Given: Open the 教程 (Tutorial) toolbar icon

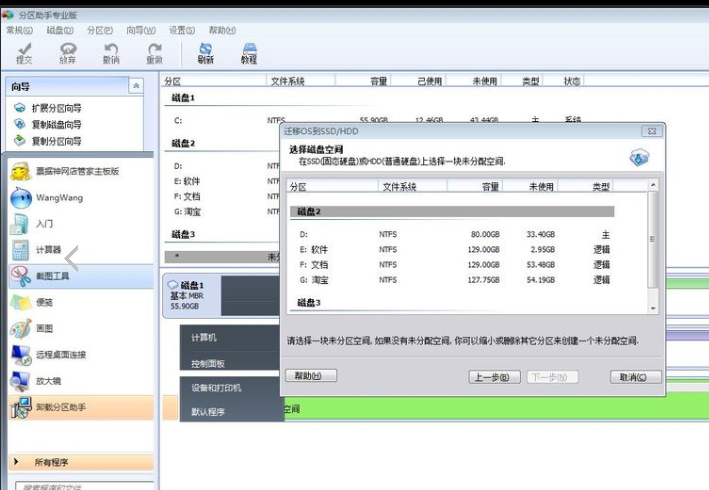Looking at the screenshot, I should coord(248,52).
